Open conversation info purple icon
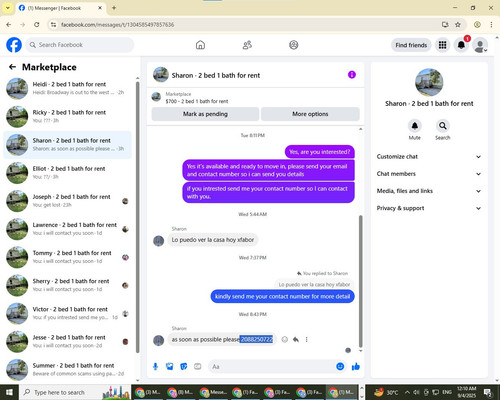This screenshot has width=500, height=400. click(x=352, y=75)
